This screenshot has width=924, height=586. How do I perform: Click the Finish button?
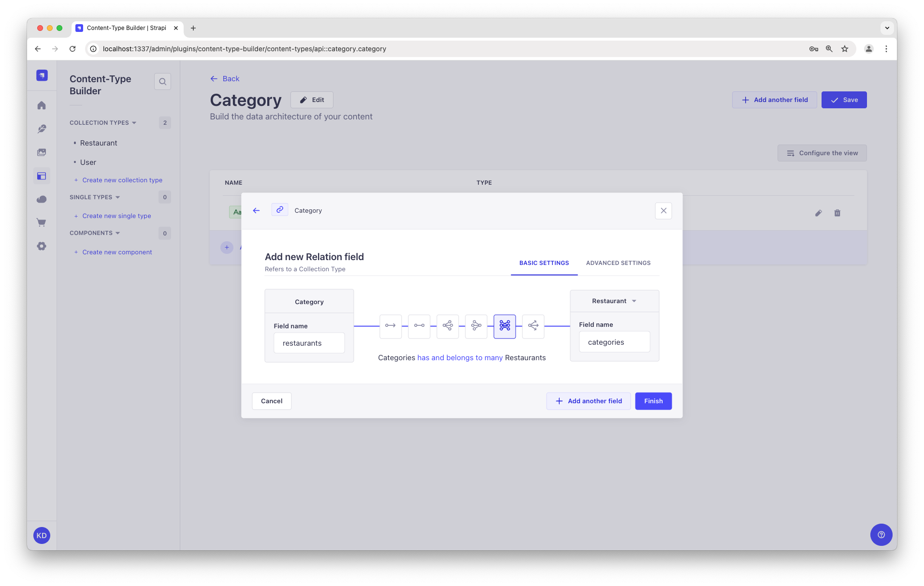click(x=653, y=401)
